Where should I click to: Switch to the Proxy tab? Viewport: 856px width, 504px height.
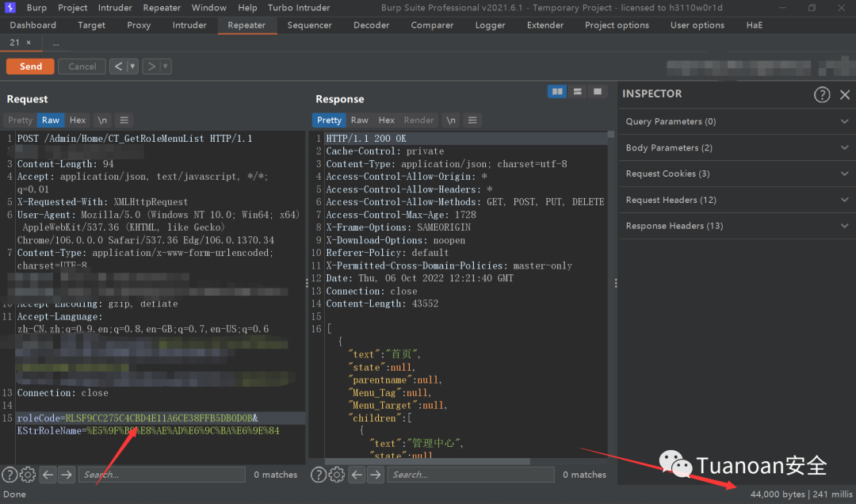point(139,25)
